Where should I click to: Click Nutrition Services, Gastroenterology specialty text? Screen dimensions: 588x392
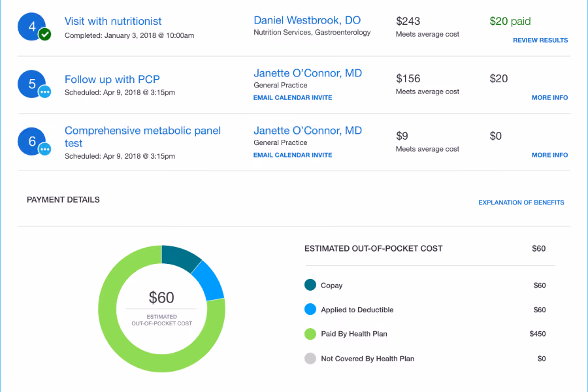[312, 33]
